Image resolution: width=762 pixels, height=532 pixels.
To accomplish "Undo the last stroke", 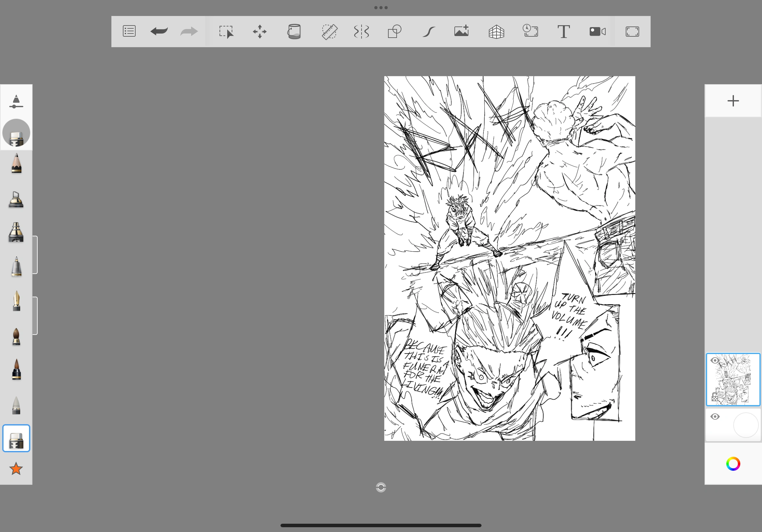I will (159, 32).
